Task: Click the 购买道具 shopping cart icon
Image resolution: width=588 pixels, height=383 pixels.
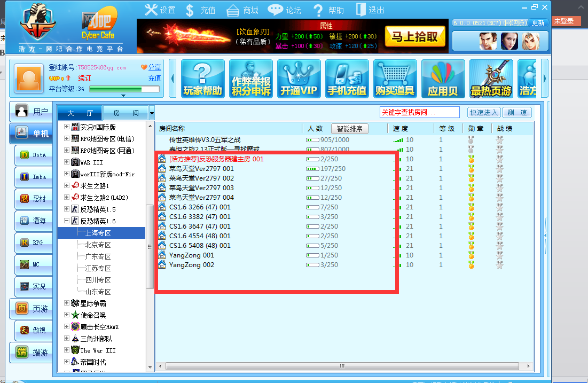Action: (395, 79)
